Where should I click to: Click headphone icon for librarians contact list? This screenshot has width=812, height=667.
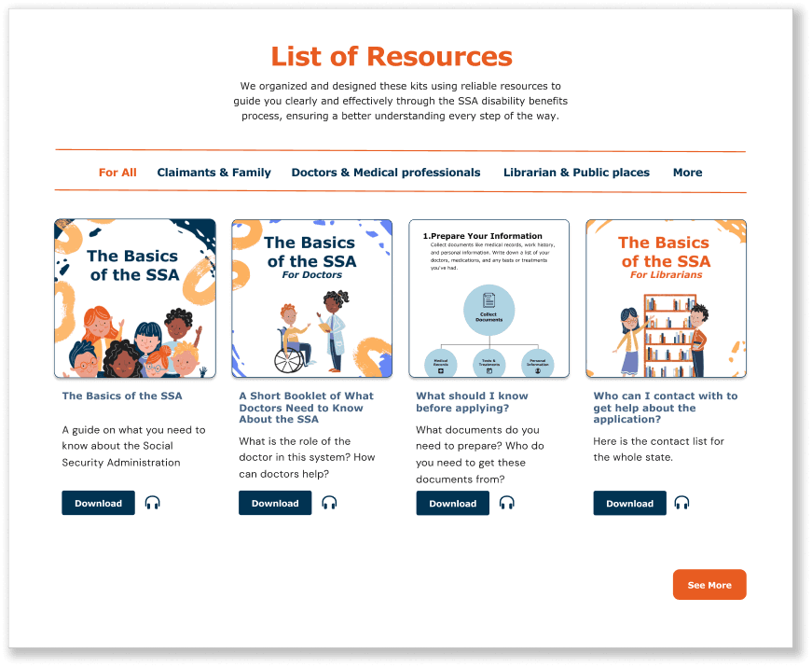point(681,503)
